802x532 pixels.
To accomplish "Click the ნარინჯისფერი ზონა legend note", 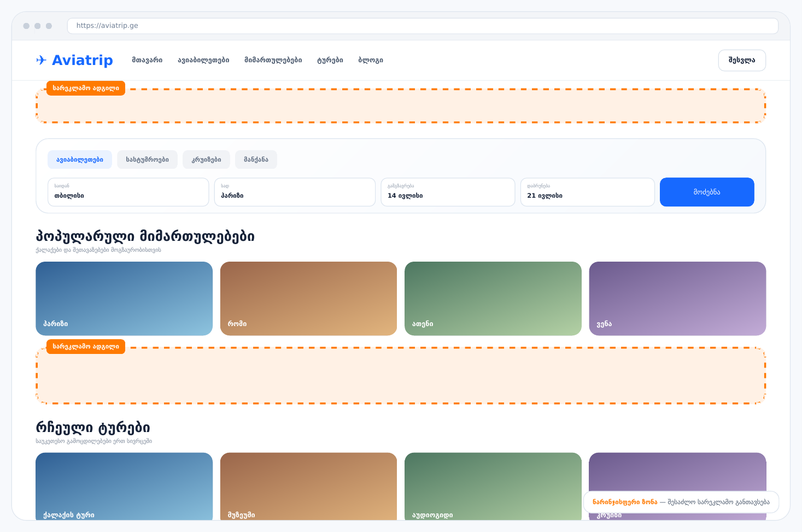I will tap(681, 502).
